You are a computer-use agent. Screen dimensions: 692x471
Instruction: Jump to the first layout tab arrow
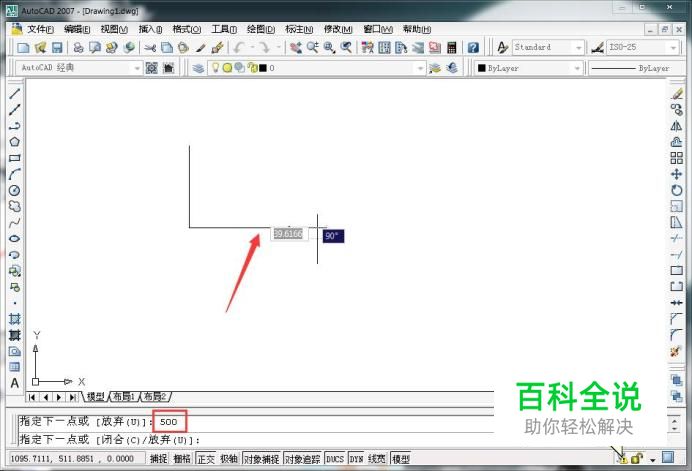coord(32,397)
